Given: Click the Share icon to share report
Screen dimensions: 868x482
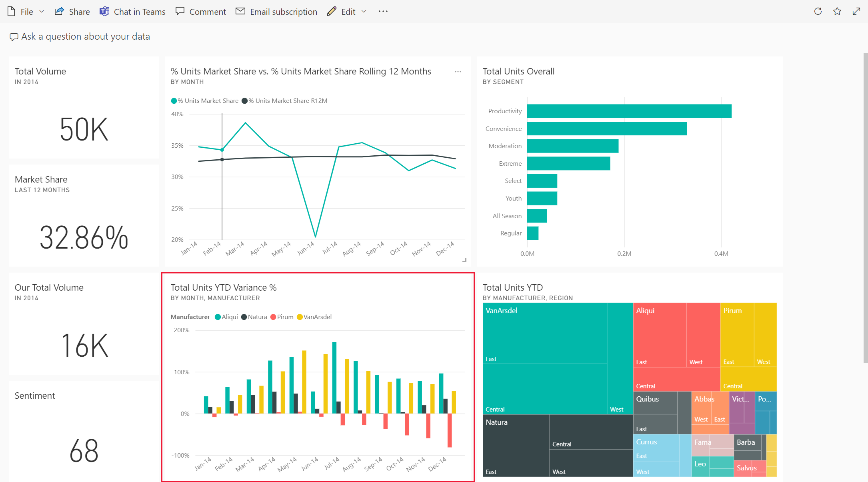Looking at the screenshot, I should click(x=60, y=11).
